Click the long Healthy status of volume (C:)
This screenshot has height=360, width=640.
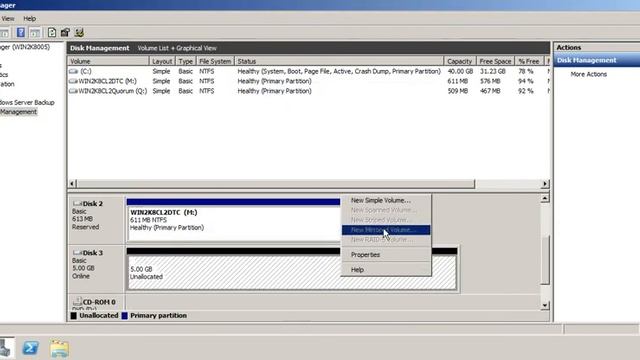tap(339, 71)
